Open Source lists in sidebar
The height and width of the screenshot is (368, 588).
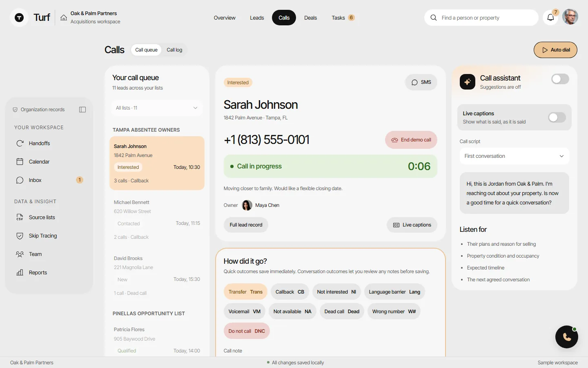coord(49,218)
